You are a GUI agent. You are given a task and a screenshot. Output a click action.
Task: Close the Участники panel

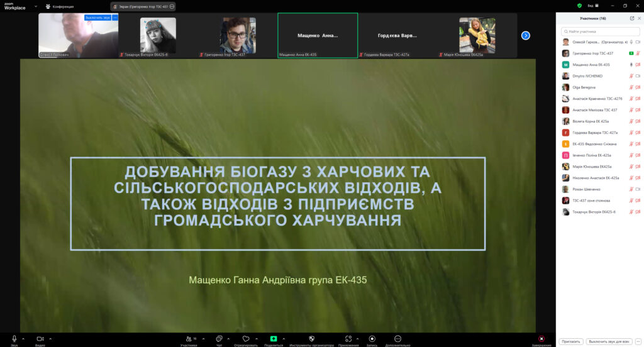click(x=639, y=18)
